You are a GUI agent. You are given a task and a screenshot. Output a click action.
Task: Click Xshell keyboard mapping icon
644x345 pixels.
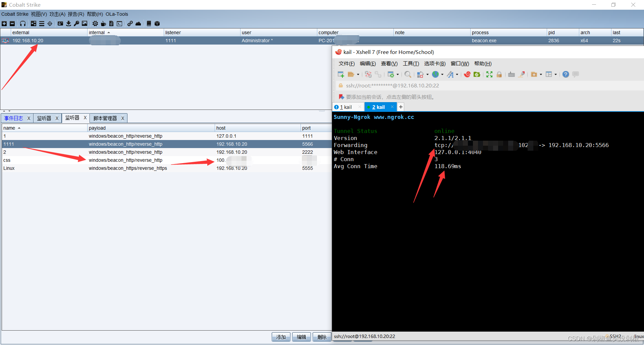click(x=512, y=74)
